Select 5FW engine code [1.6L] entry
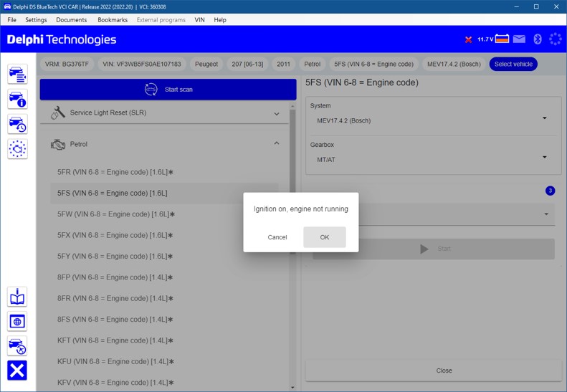The image size is (567, 392). [x=165, y=214]
